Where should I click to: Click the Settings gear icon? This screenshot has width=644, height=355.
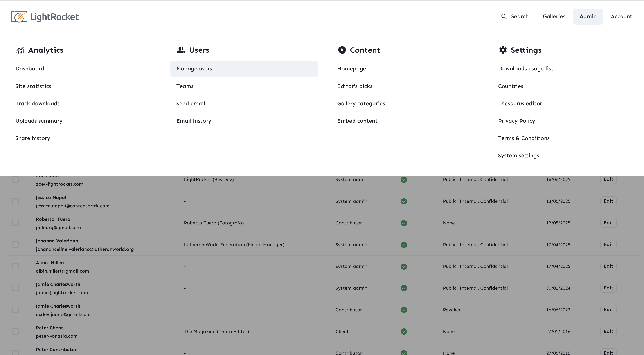click(503, 50)
